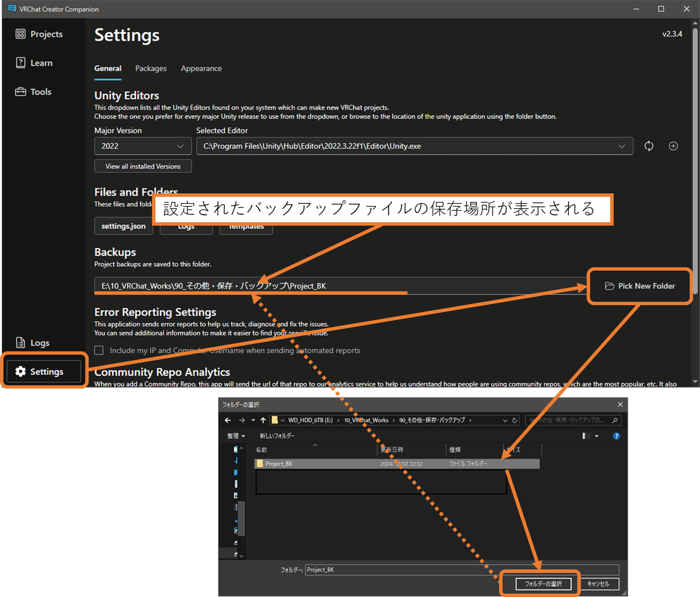Click the Project_BK folder icon
The width and height of the screenshot is (700, 597).
click(x=260, y=464)
